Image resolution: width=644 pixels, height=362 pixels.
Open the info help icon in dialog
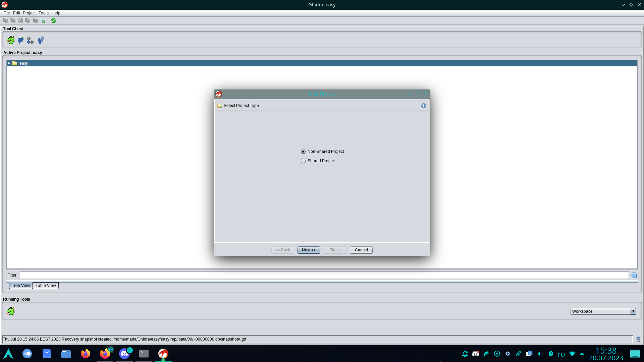[424, 106]
